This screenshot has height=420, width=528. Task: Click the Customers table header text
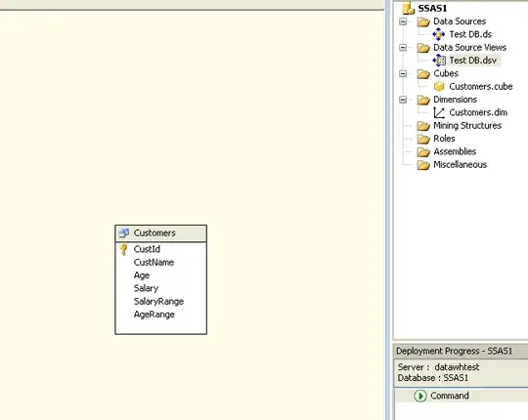pyautogui.click(x=154, y=232)
